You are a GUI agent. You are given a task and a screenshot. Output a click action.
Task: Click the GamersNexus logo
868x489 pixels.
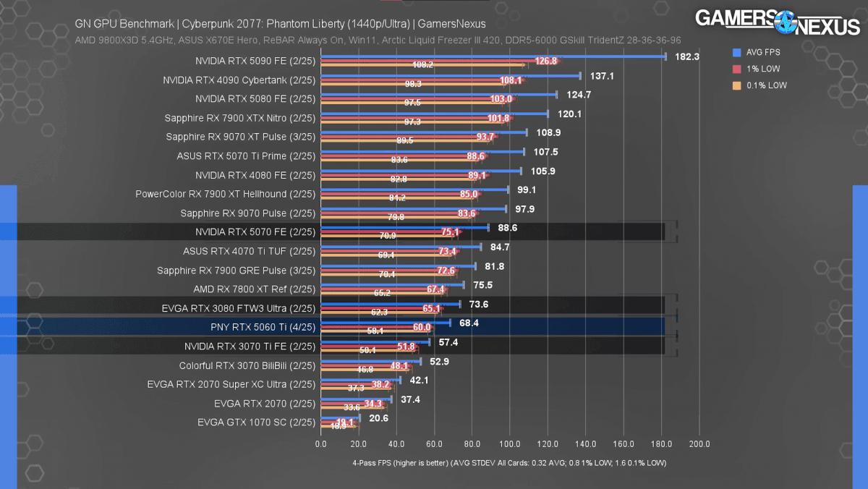click(776, 22)
